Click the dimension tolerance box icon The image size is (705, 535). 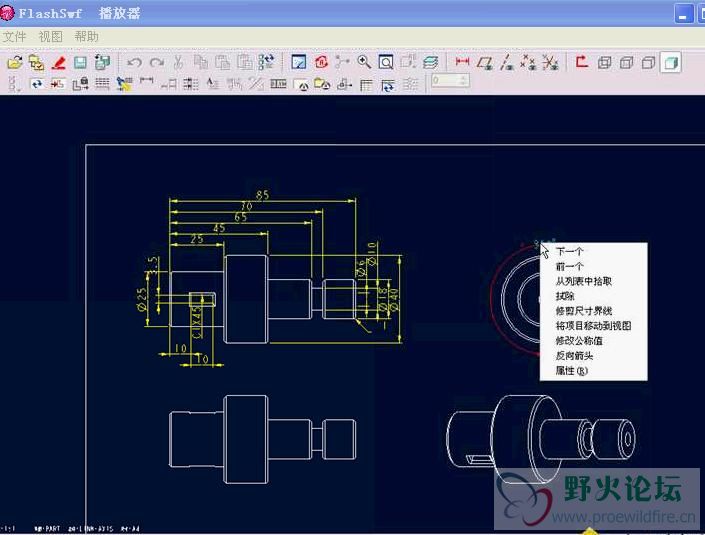(278, 84)
